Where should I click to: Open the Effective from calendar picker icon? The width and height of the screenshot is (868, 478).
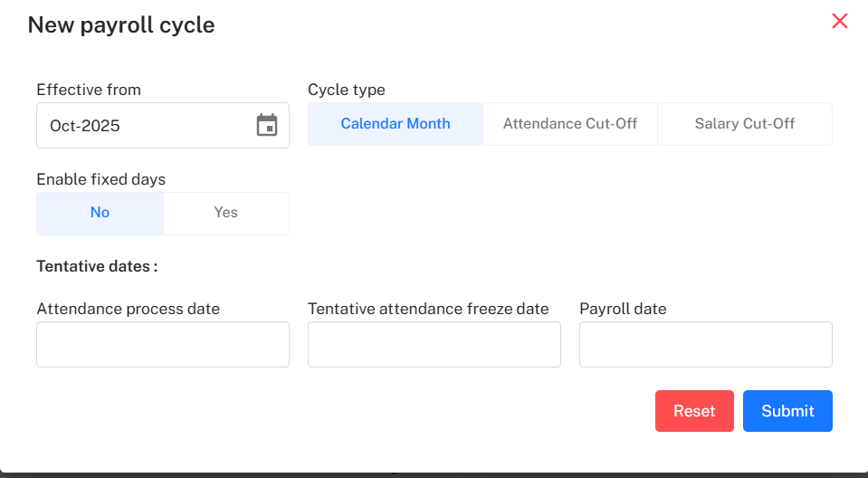267,125
